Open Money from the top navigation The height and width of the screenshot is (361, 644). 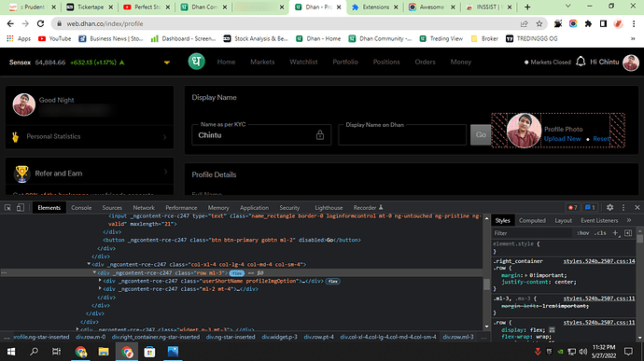(461, 62)
